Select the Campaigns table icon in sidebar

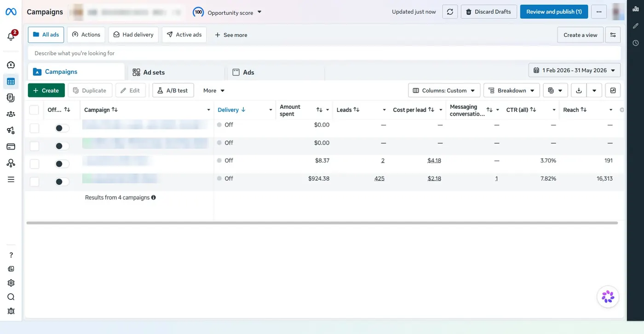click(x=11, y=82)
